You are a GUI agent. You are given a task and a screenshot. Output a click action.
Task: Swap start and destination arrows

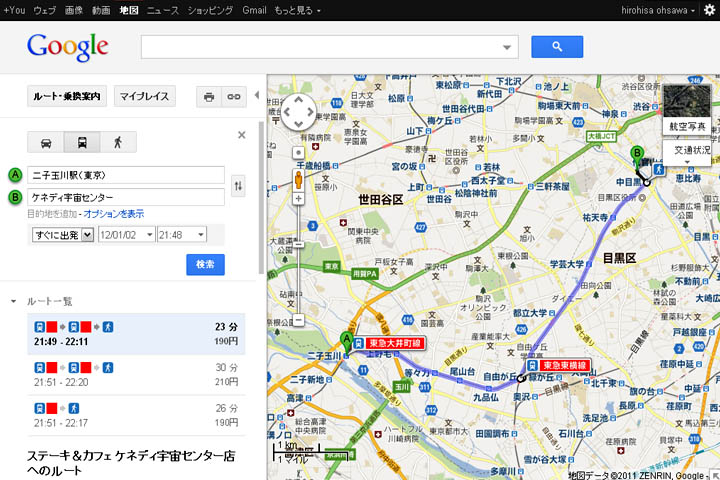238,186
